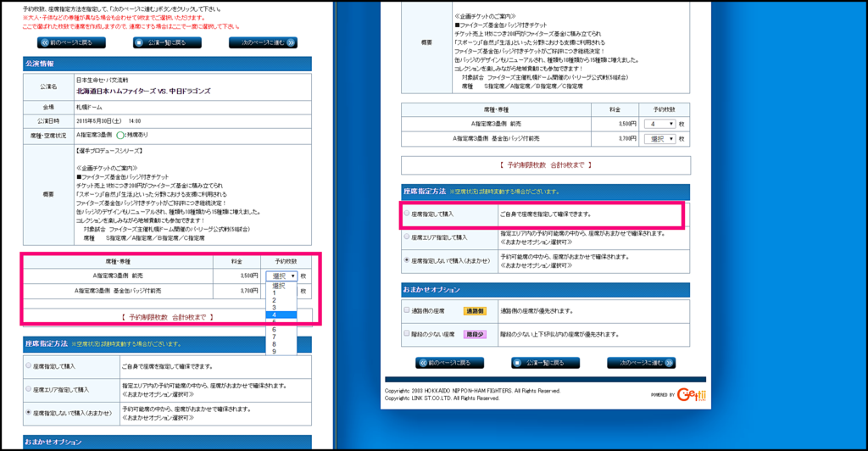Viewport: 868px width, 451px height.
Task: Click the green 残席あり circle icon
Action: point(120,135)
